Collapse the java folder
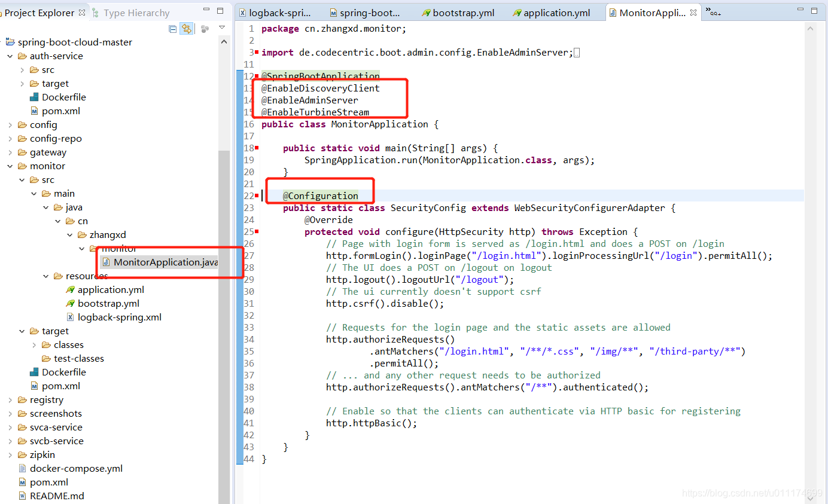Image resolution: width=828 pixels, height=504 pixels. [46, 207]
